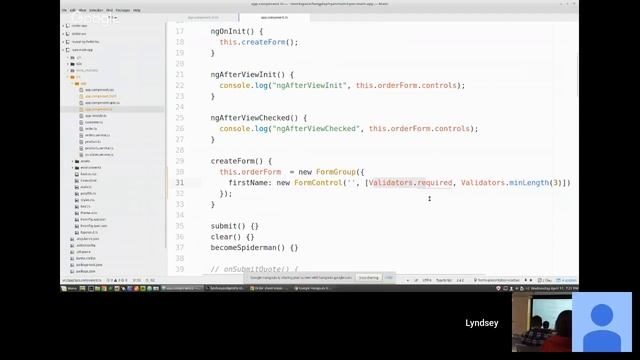Click "this.createForm();" code text
The image size is (640, 360).
click(x=259, y=42)
